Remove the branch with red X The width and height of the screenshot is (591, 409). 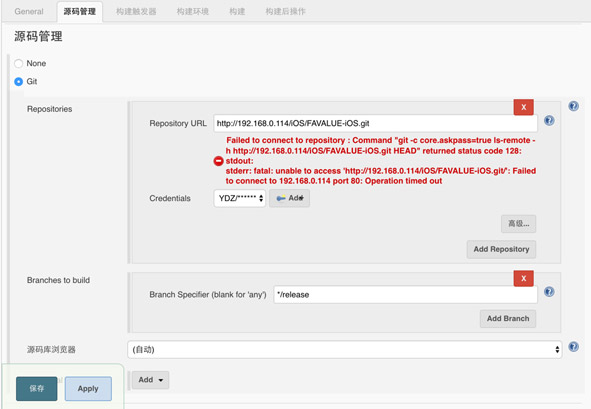point(524,279)
